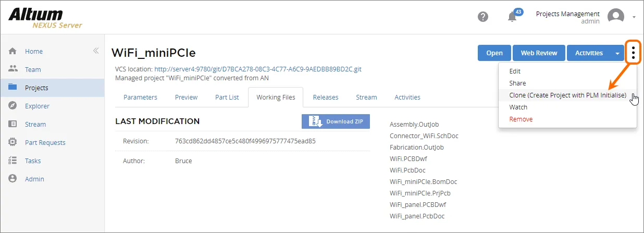Switch to the Parameters tab
The image size is (644, 233).
click(140, 97)
